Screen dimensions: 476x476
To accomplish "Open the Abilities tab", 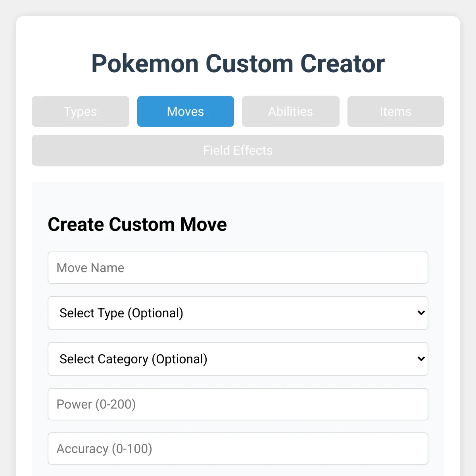I will [x=291, y=111].
